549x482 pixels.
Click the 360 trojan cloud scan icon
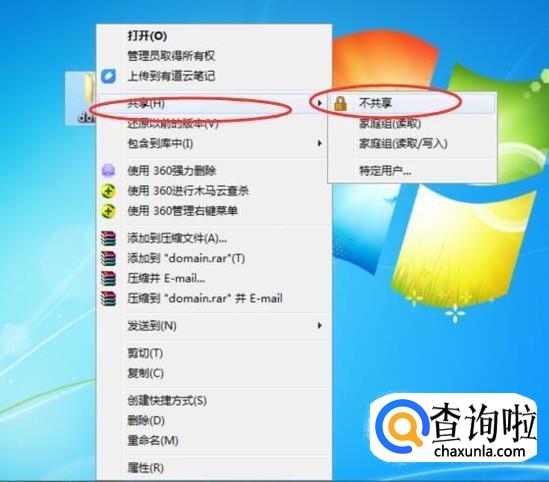coord(109,191)
